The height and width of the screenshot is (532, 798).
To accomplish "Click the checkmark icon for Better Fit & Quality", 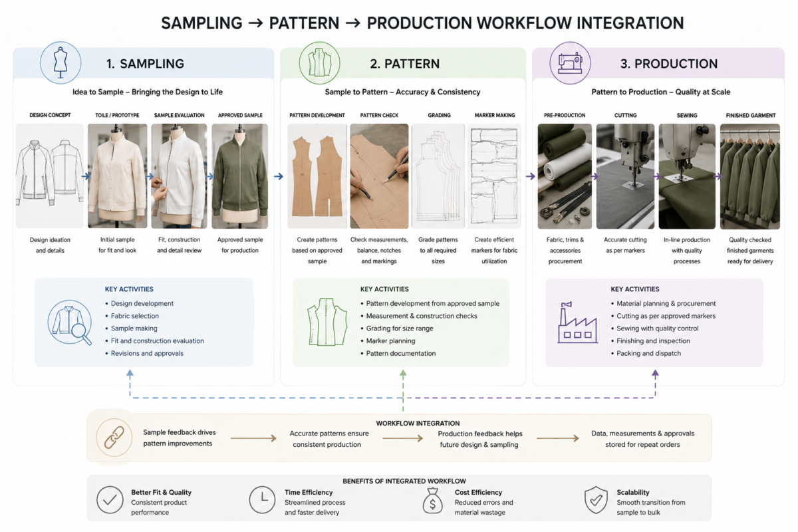I will coord(110,499).
